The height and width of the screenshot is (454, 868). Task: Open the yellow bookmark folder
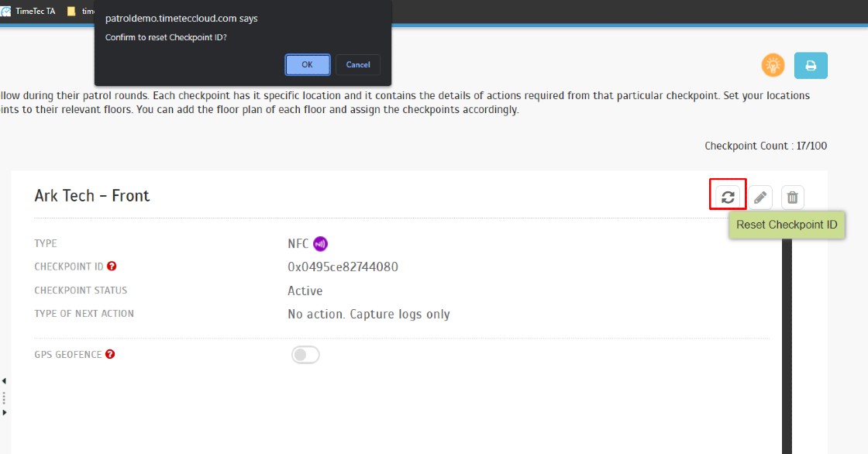pos(72,11)
